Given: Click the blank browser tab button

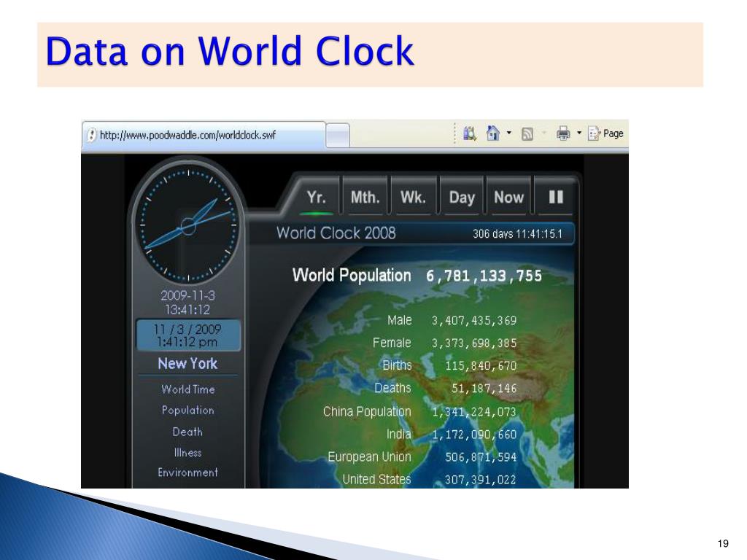Looking at the screenshot, I should (x=338, y=135).
